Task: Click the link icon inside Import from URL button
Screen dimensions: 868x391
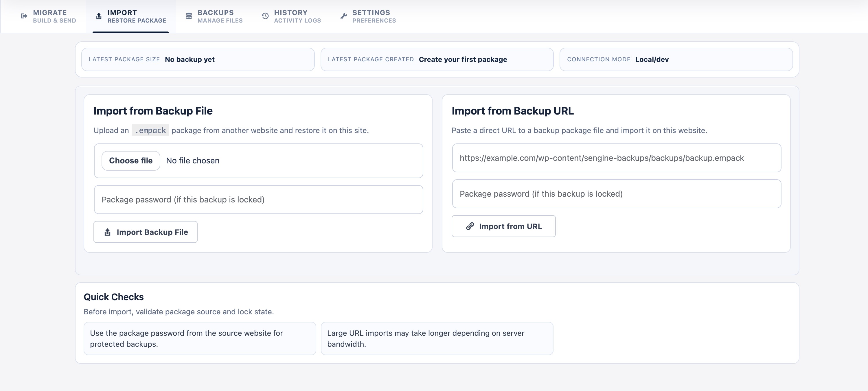Action: [x=470, y=226]
